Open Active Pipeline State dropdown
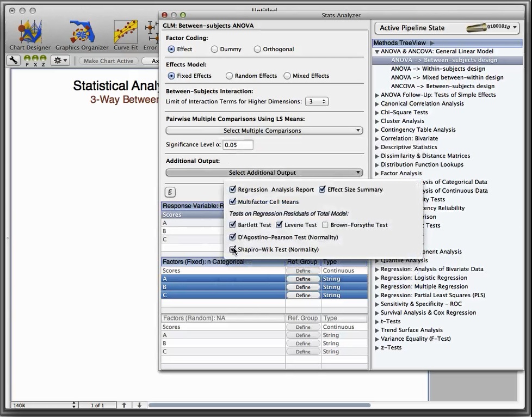The image size is (532, 417). click(x=447, y=28)
